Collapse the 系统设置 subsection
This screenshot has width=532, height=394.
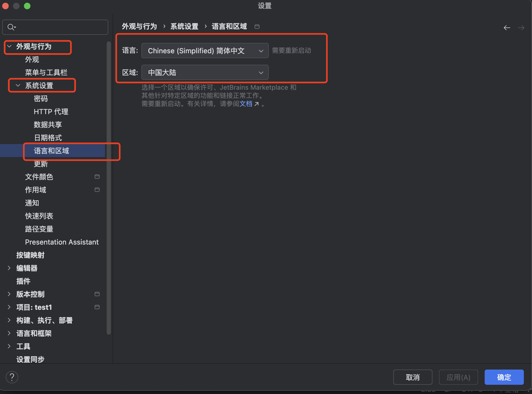coord(18,86)
